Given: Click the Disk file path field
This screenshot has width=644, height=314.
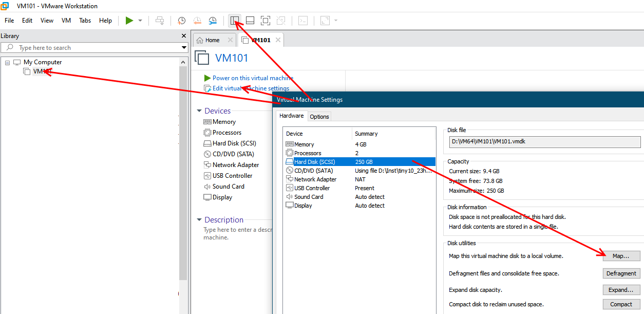Looking at the screenshot, I should (544, 142).
